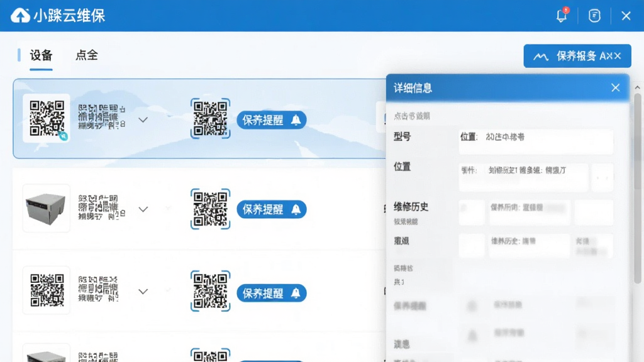This screenshot has width=644, height=362.
Task: Click the bell icon on second 保养提醒
Action: [x=296, y=209]
